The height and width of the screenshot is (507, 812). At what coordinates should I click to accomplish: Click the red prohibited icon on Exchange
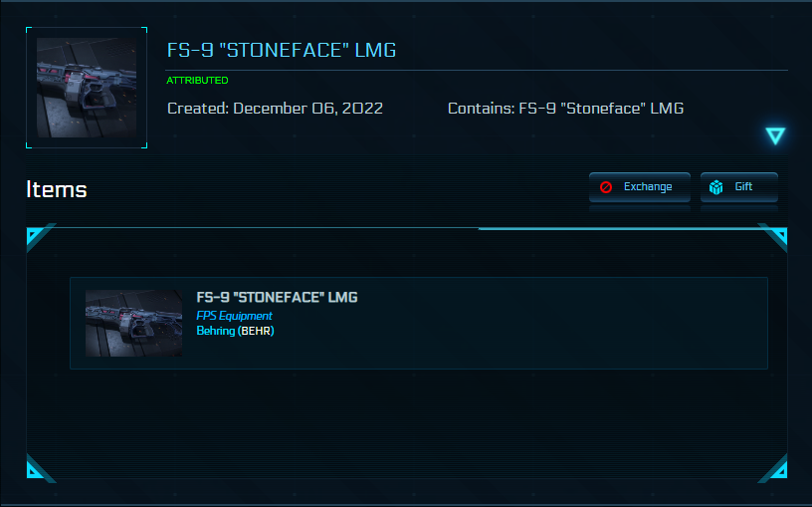[x=606, y=187]
